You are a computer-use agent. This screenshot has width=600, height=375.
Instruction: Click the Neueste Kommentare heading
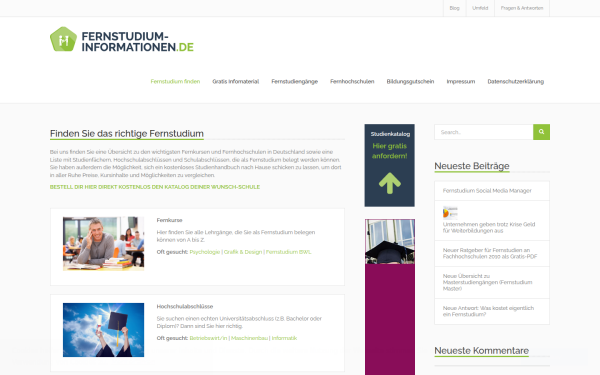coord(481,351)
